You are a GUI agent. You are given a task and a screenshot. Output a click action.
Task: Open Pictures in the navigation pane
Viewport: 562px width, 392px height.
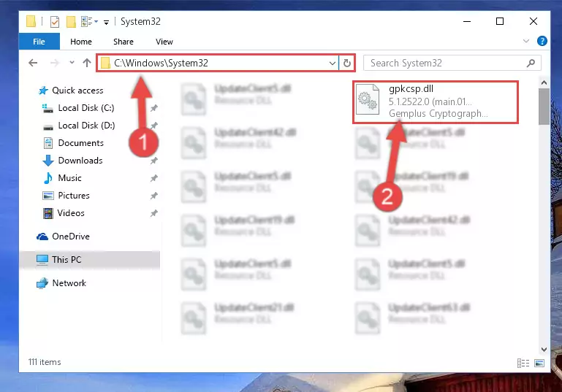[74, 196]
